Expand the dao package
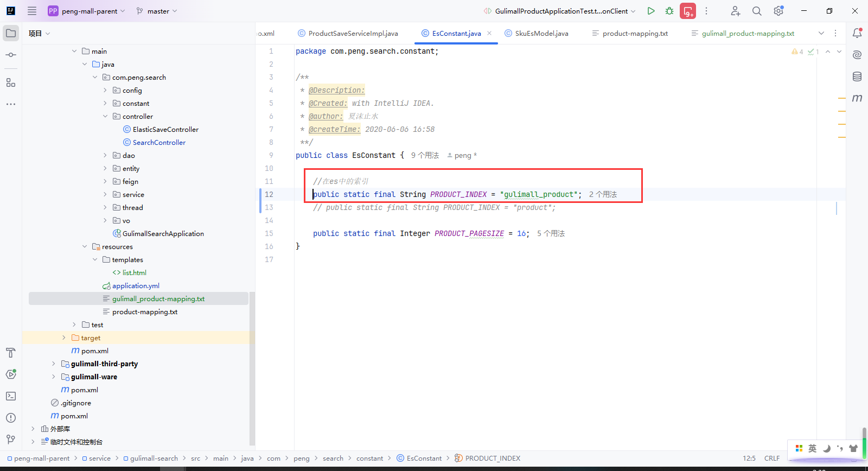The height and width of the screenshot is (471, 868). pos(105,155)
